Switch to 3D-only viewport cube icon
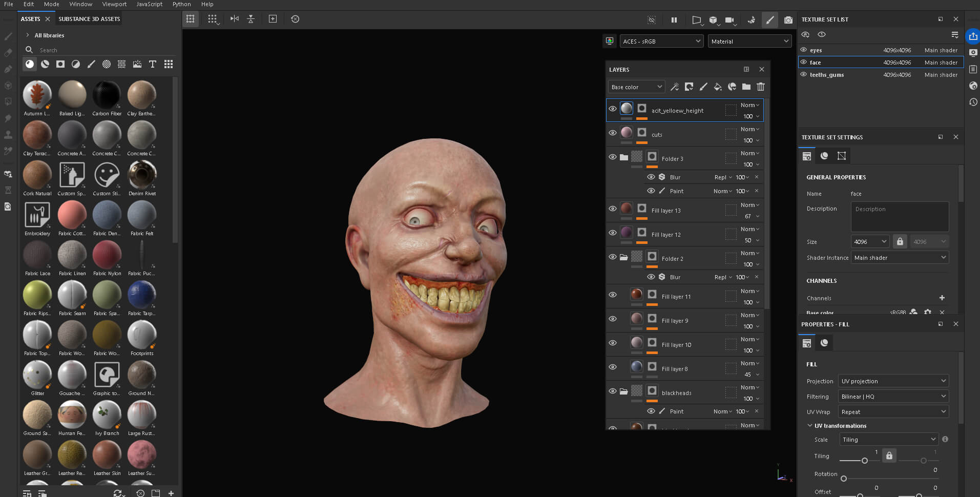This screenshot has width=980, height=497. click(x=713, y=20)
